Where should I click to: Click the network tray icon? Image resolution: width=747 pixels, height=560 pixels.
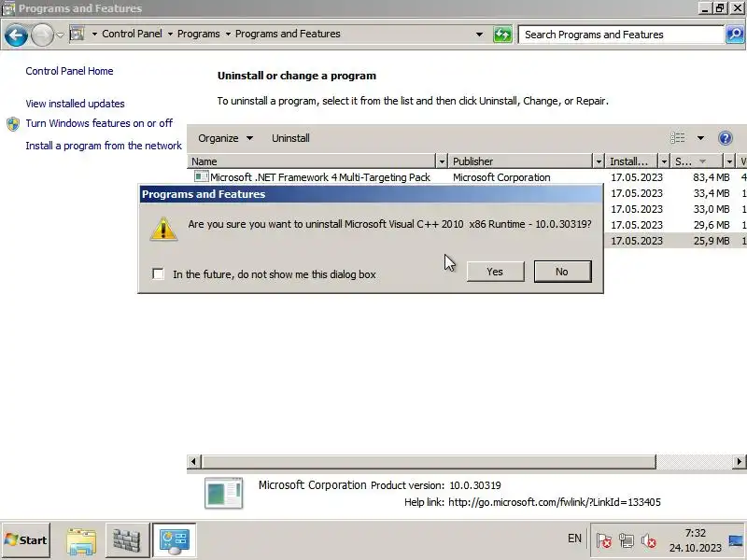click(x=627, y=540)
